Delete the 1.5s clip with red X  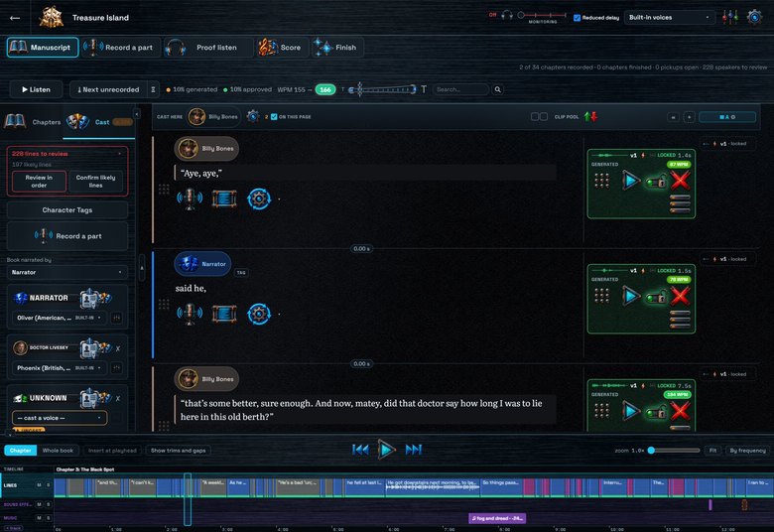(x=680, y=297)
